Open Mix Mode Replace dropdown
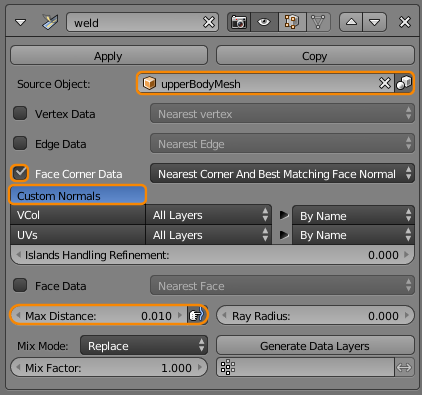This screenshot has width=422, height=395. tap(144, 345)
